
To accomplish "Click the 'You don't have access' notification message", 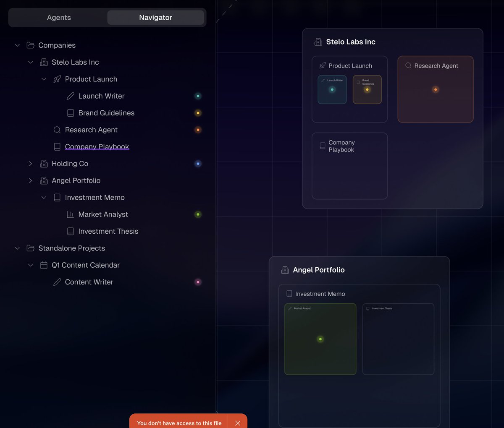I will (x=179, y=423).
